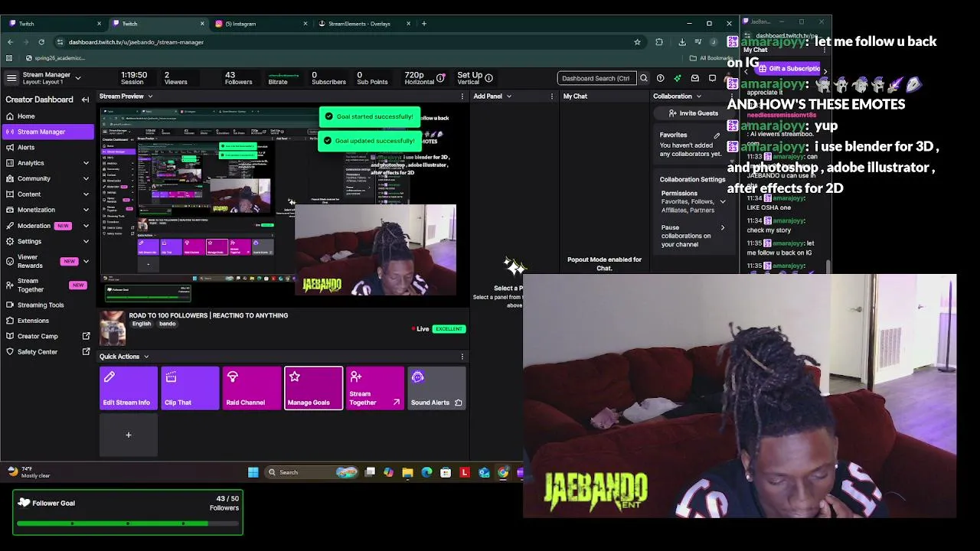Click the info icon next to Set Up Vertical

tap(488, 78)
